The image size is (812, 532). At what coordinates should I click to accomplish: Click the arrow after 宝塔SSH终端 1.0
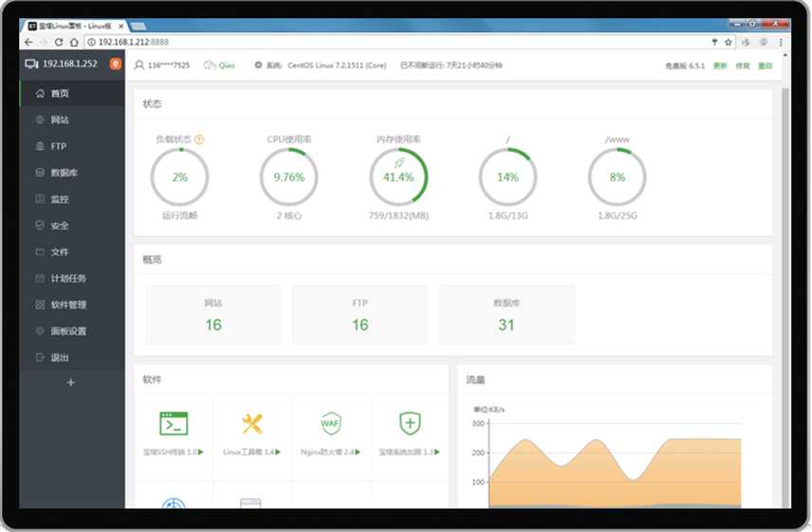[201, 452]
